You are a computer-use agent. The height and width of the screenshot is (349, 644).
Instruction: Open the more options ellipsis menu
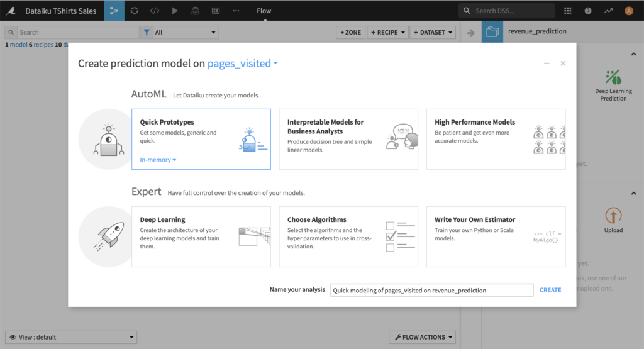(236, 11)
